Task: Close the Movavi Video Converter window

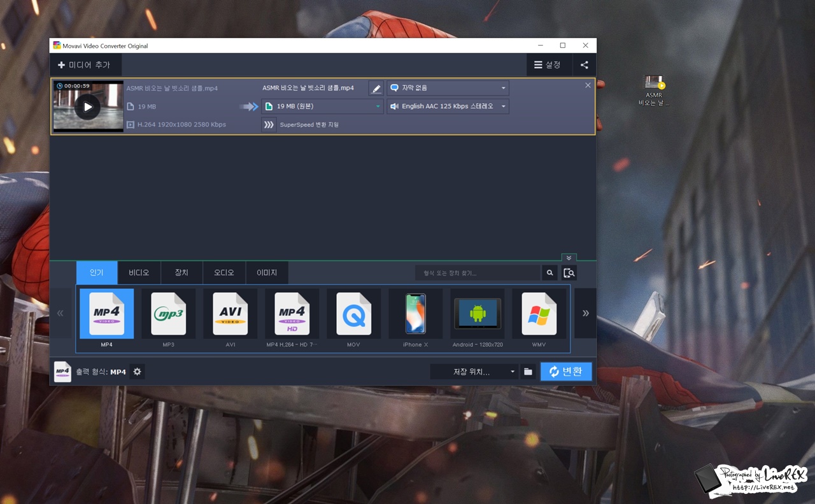Action: tap(585, 46)
